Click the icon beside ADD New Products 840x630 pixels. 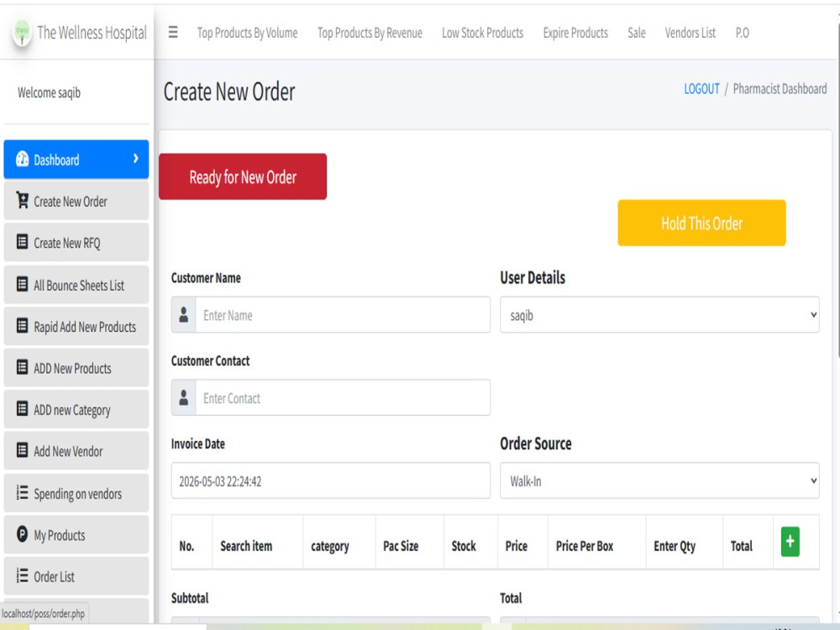pyautogui.click(x=22, y=367)
